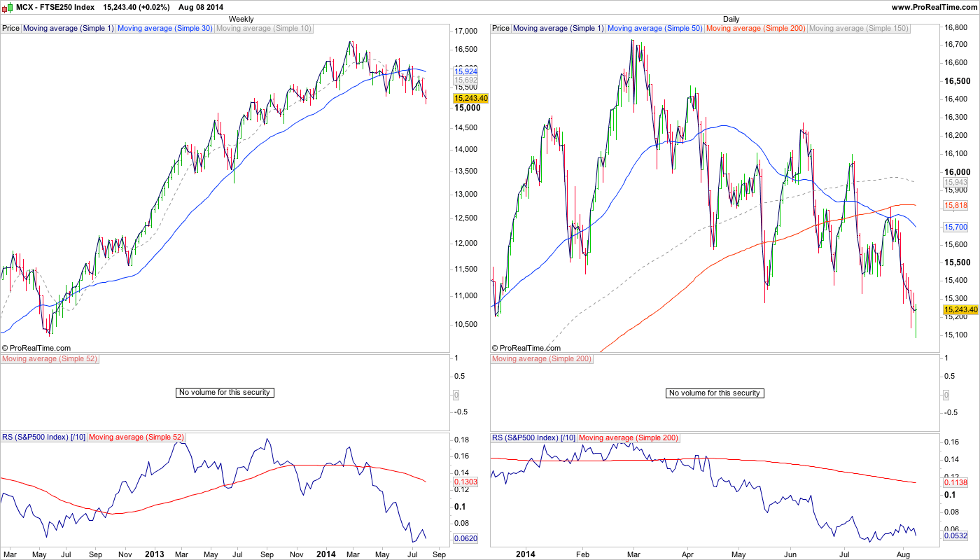Click the yellow 15,243.40 price tag on Weekly chart
This screenshot has width=980, height=560.
coord(470,99)
